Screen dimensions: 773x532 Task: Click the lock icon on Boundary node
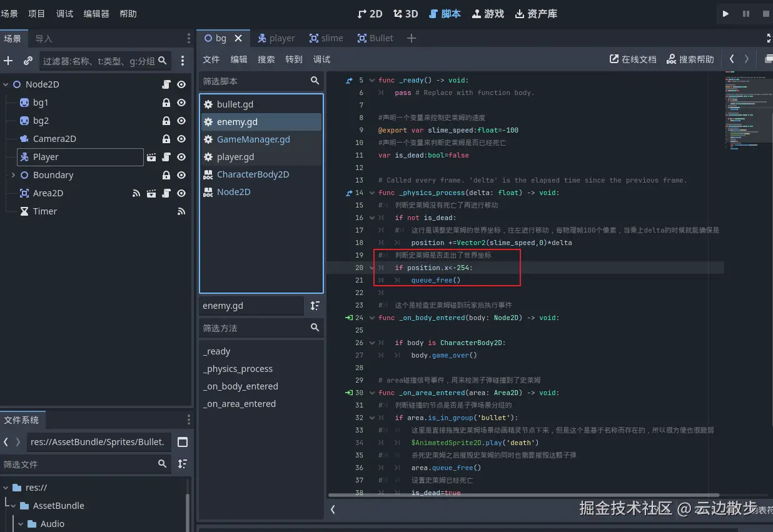point(166,175)
